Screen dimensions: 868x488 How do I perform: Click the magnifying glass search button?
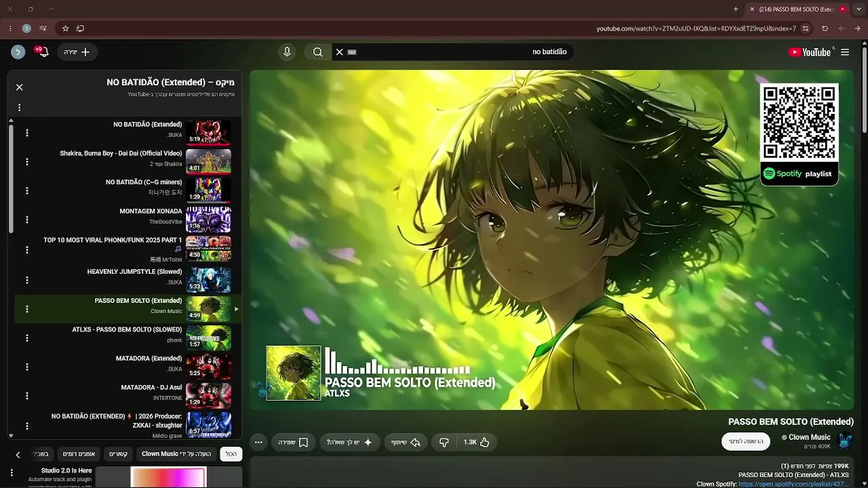[x=317, y=52]
